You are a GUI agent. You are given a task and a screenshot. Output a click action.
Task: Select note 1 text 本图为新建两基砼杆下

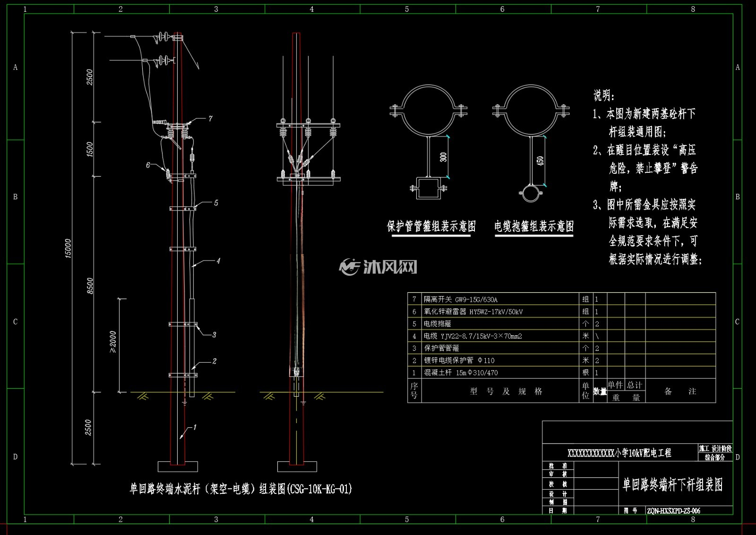[651, 114]
